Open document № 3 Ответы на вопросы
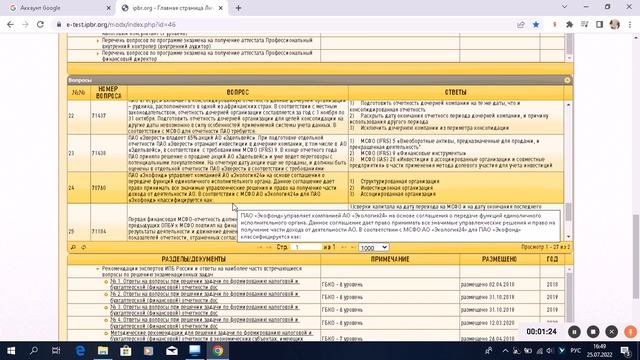The height and width of the screenshot is (360, 640). (x=204, y=310)
